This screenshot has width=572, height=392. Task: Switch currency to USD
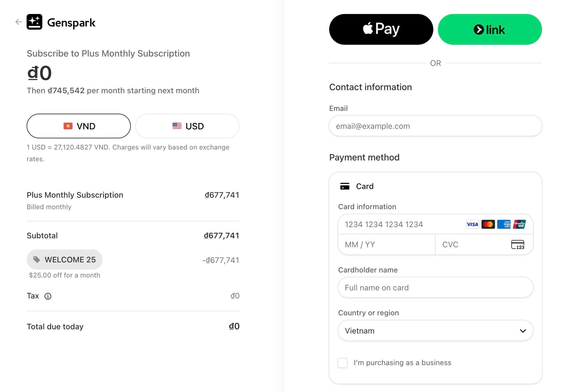pos(187,126)
